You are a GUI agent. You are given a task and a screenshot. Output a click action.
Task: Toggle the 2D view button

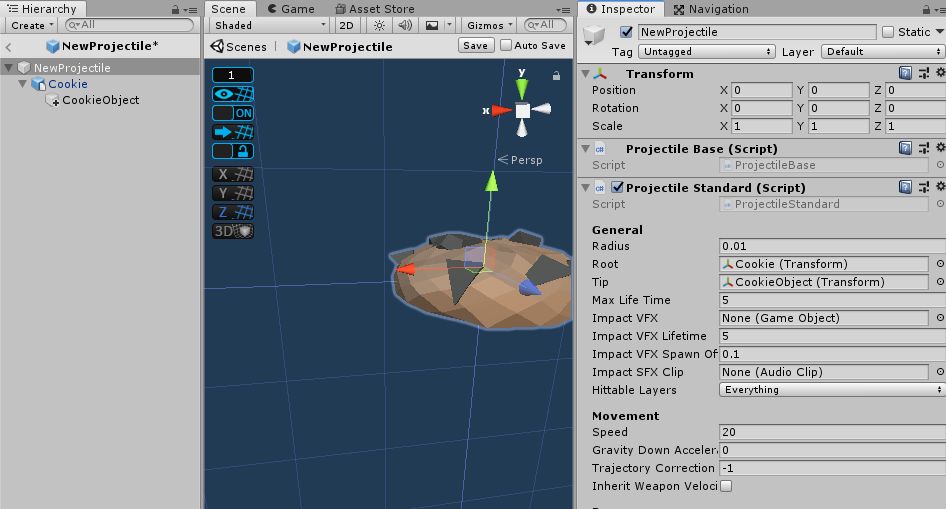(x=345, y=25)
